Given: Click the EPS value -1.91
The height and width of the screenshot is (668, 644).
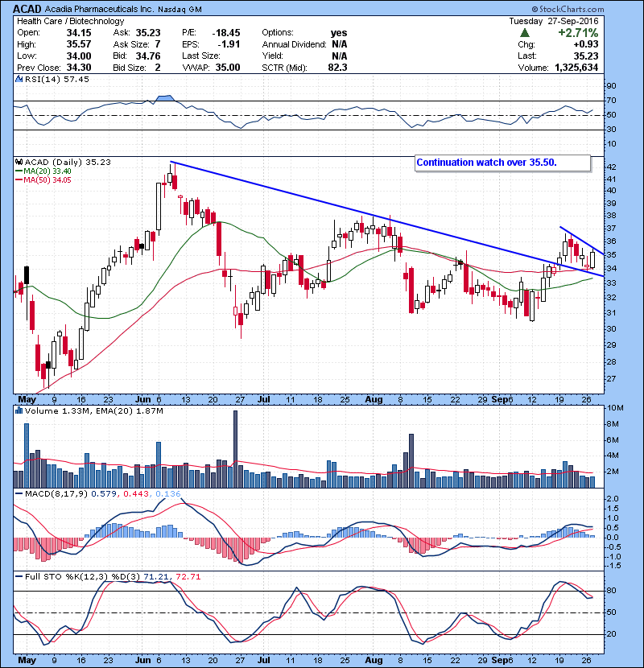Looking at the screenshot, I should [229, 44].
